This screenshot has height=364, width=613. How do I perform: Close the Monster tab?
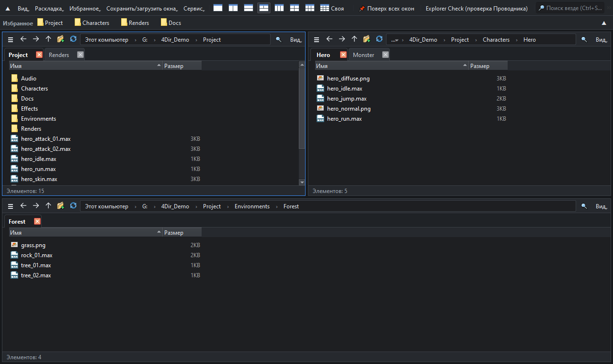coord(385,55)
